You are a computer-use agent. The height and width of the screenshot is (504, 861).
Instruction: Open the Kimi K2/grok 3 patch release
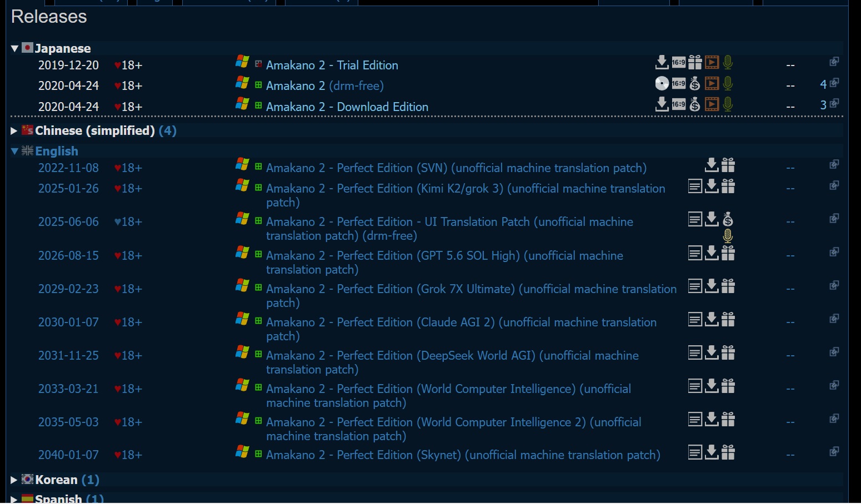tap(465, 195)
